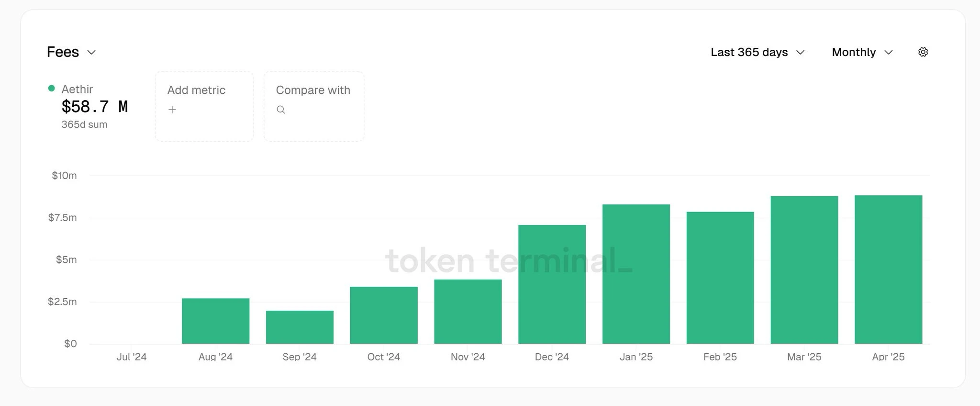Select the Nov '24 bar
980x406 pixels.
468,311
